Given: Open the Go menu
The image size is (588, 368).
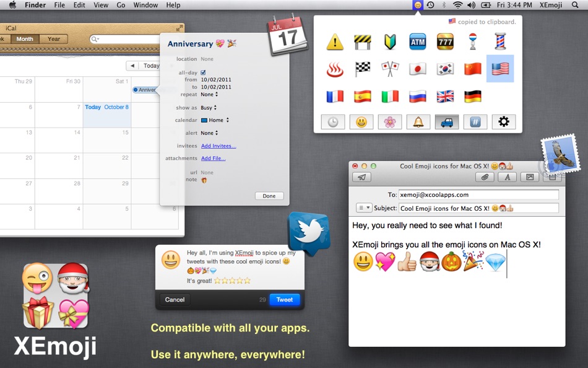Looking at the screenshot, I should (121, 5).
